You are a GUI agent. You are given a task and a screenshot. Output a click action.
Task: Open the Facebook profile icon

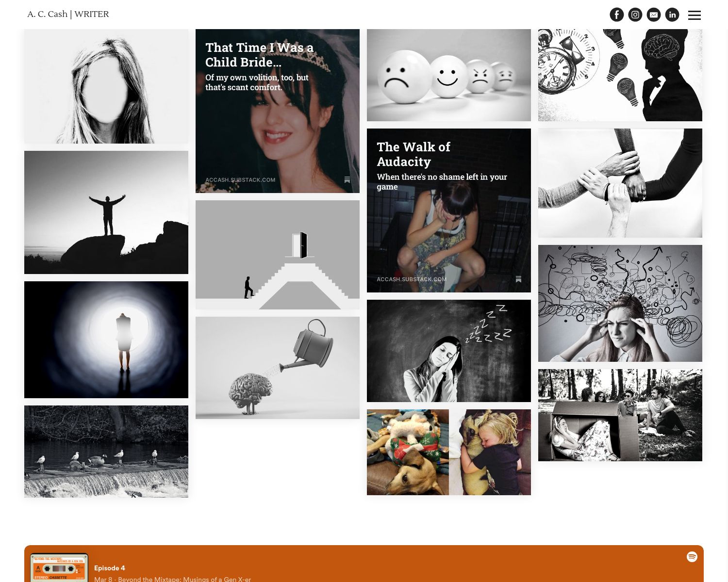click(617, 15)
